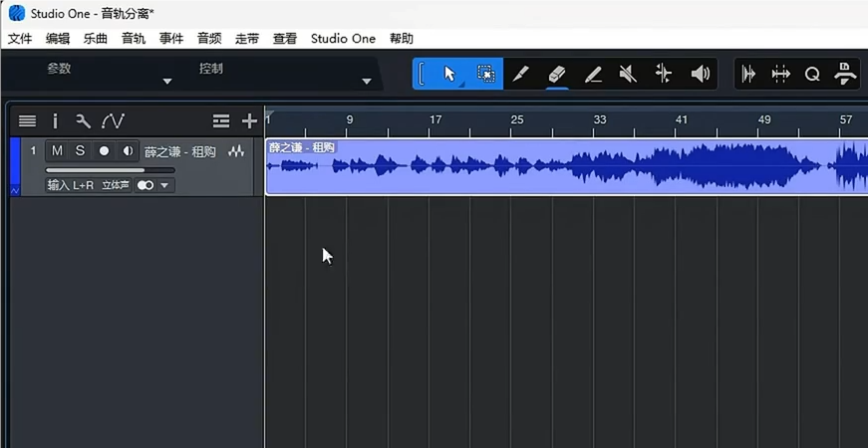This screenshot has height=448, width=868.
Task: Open track options wrench icon
Action: tap(83, 120)
